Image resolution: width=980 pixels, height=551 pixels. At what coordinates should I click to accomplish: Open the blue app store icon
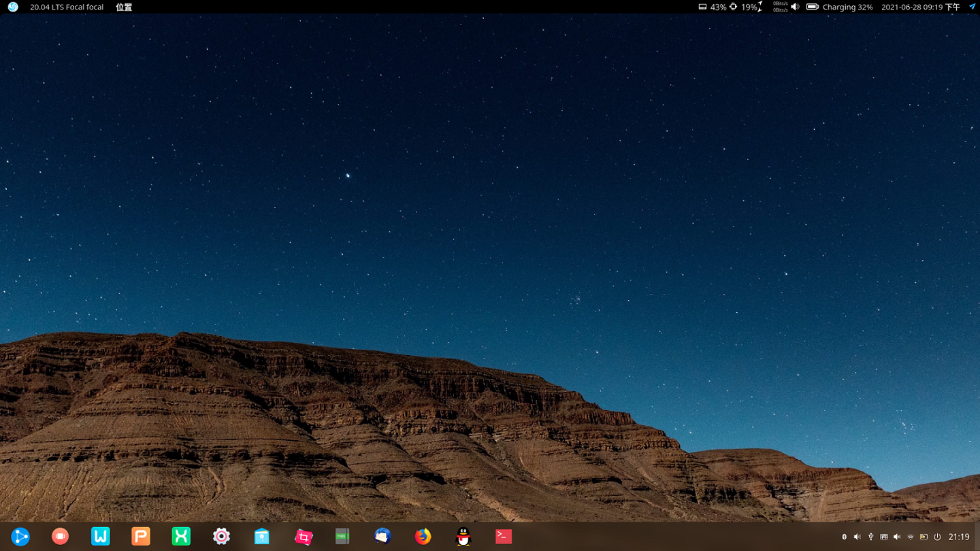[262, 537]
